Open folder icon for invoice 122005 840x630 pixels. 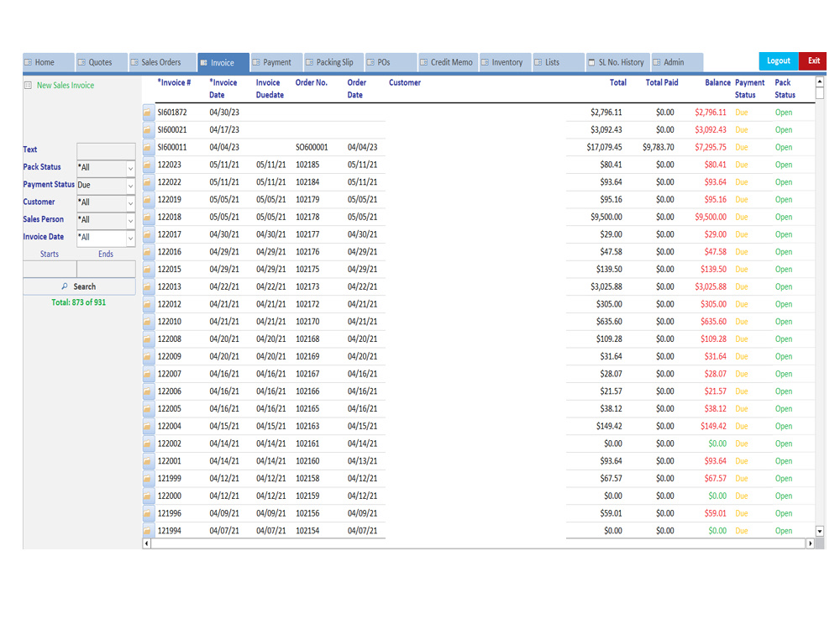tap(147, 408)
